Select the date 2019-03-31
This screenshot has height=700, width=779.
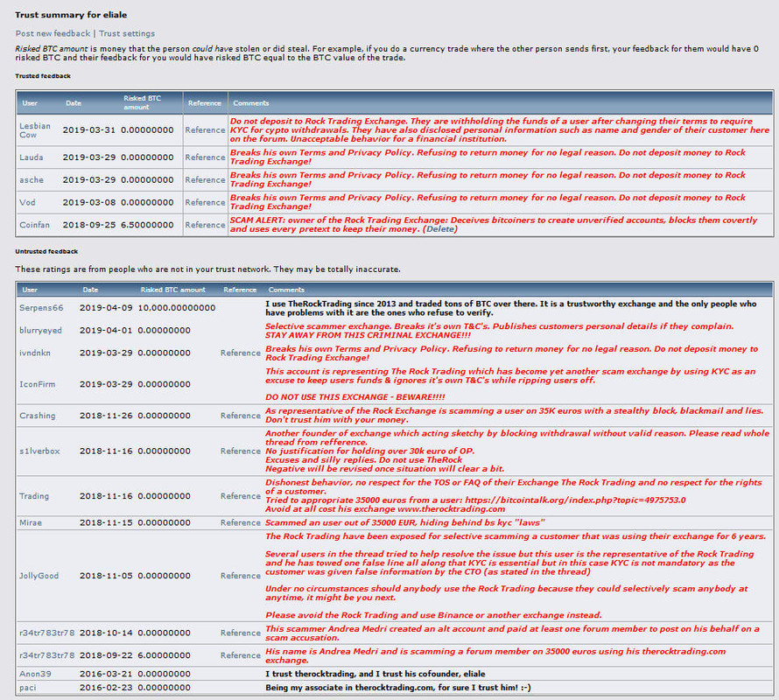pyautogui.click(x=89, y=130)
